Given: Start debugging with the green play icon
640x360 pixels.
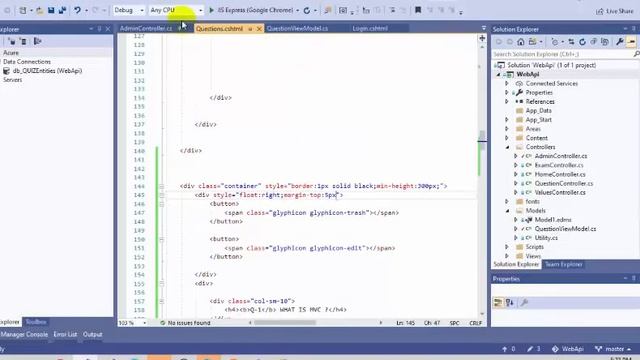Looking at the screenshot, I should click(211, 10).
